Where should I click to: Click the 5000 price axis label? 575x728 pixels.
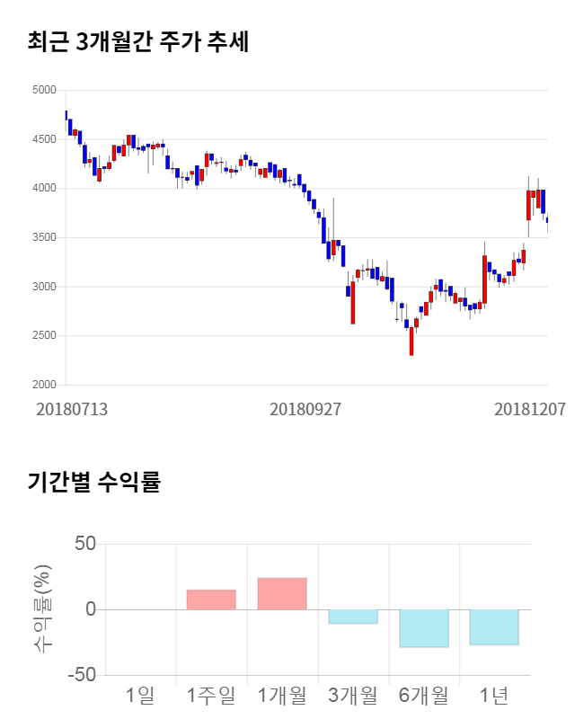pyautogui.click(x=43, y=90)
